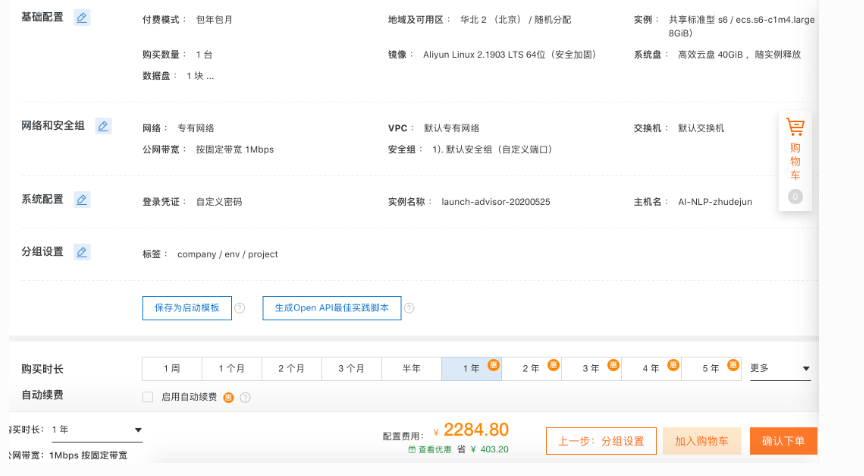Viewport: 864px width, 476px height.
Task: Select 2 个月 purchase duration
Action: (291, 369)
